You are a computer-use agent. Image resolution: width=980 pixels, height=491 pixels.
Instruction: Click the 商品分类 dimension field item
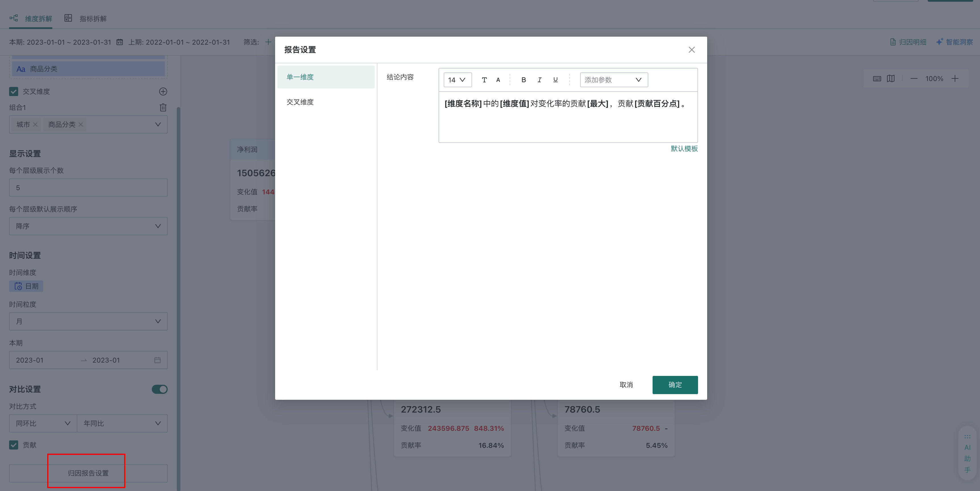click(88, 69)
